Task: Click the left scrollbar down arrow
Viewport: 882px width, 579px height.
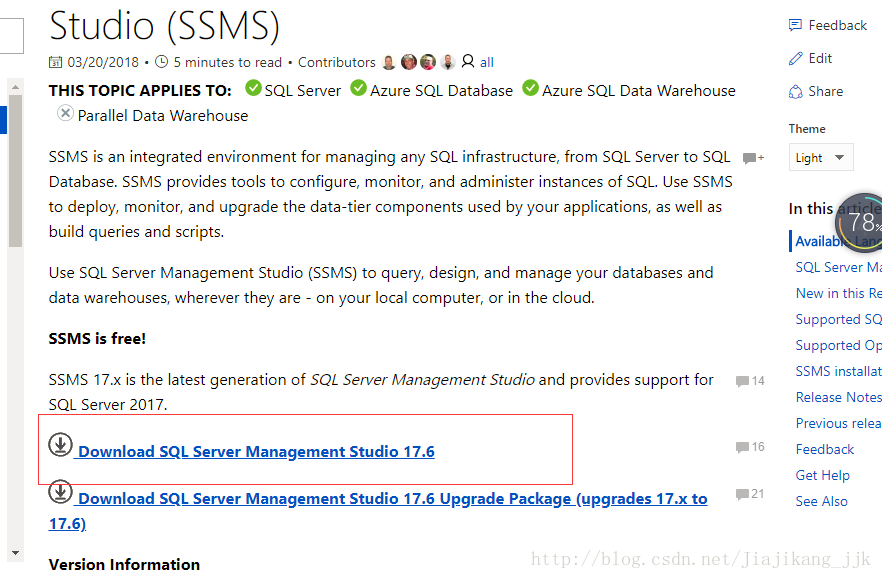Action: coord(15,553)
